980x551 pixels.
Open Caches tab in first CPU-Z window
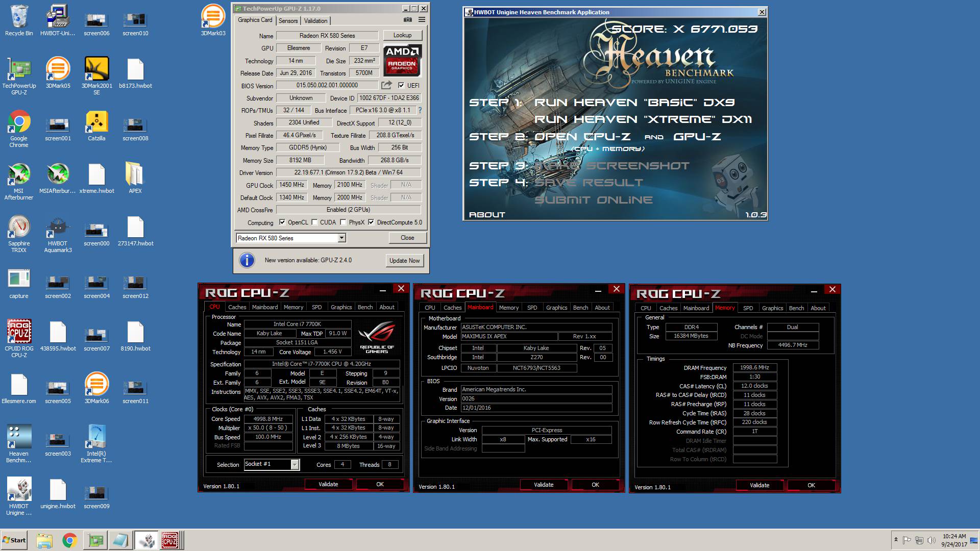click(x=237, y=307)
